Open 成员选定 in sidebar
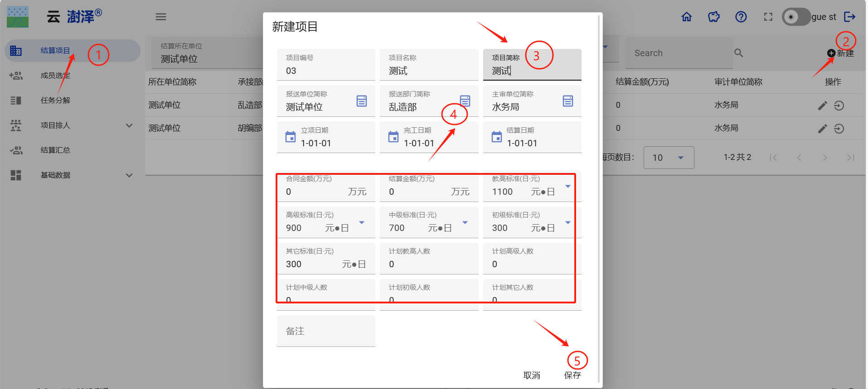This screenshot has width=868, height=389. coord(55,76)
